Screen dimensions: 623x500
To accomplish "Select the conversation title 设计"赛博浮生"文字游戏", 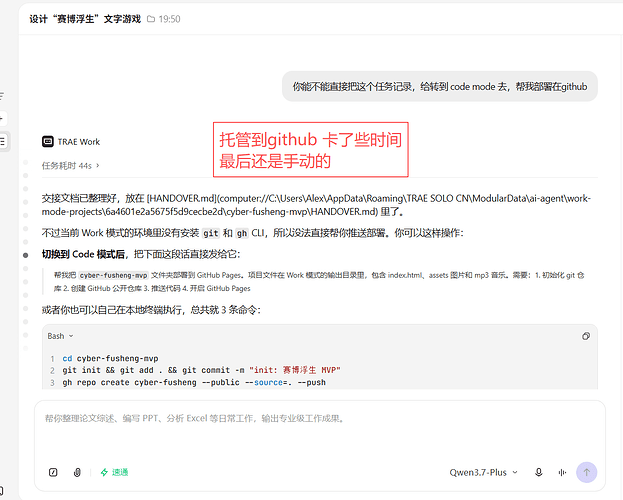I will (x=85, y=19).
